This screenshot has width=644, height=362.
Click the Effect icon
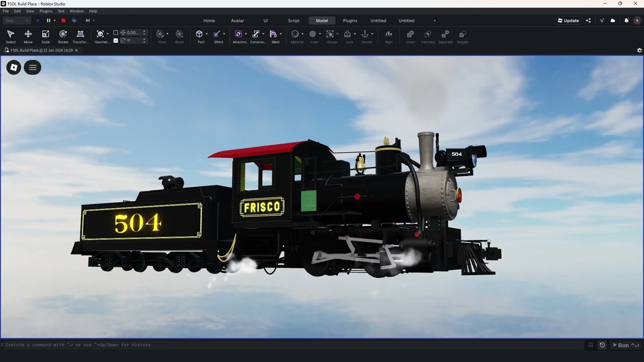tap(216, 34)
